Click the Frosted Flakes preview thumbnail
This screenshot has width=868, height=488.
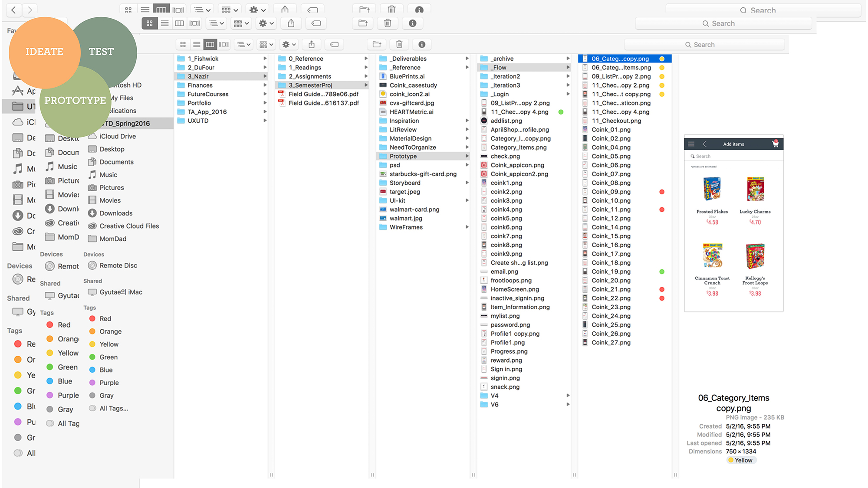tap(712, 189)
